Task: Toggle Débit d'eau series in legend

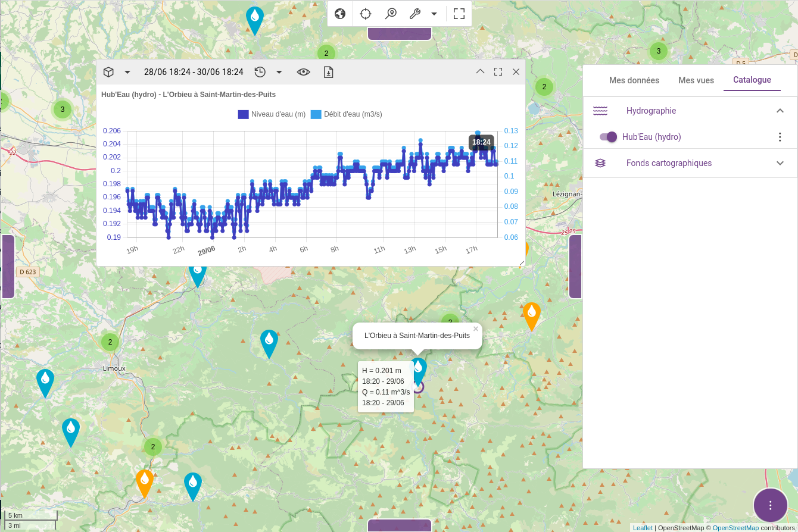Action: (346, 114)
